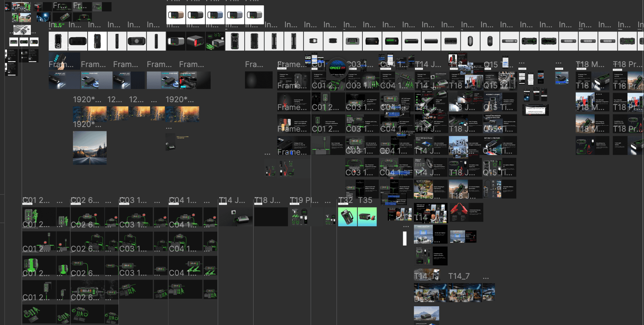Click the 'T19 Pl...' frame label
Screen dimensions: 644x325
[304, 200]
